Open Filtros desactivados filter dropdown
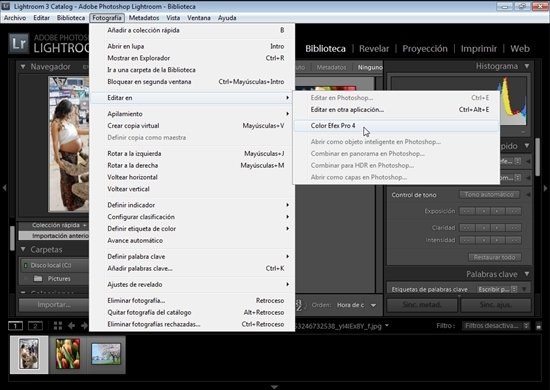The height and width of the screenshot is (390, 550). tap(496, 326)
